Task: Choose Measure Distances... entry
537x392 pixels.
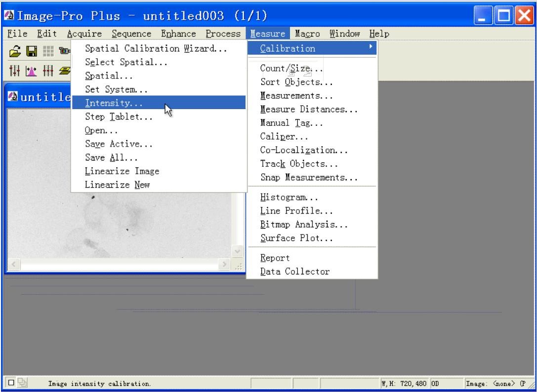Action: [312, 109]
